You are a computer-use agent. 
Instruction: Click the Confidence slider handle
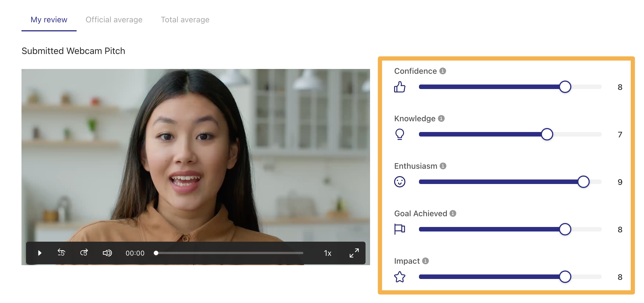[x=565, y=87]
